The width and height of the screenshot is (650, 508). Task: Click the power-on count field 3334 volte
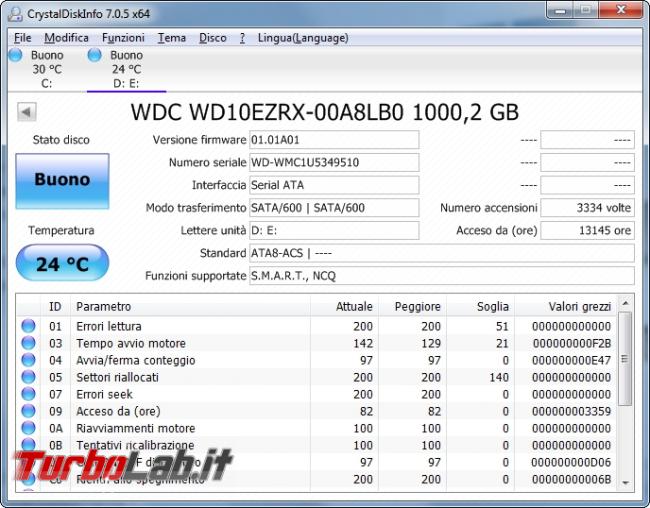point(587,208)
